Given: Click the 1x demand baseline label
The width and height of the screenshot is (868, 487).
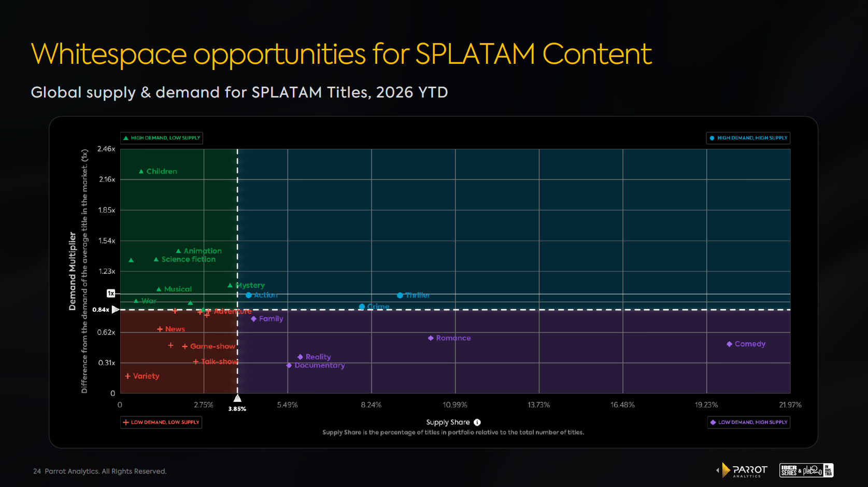Looking at the screenshot, I should [111, 294].
